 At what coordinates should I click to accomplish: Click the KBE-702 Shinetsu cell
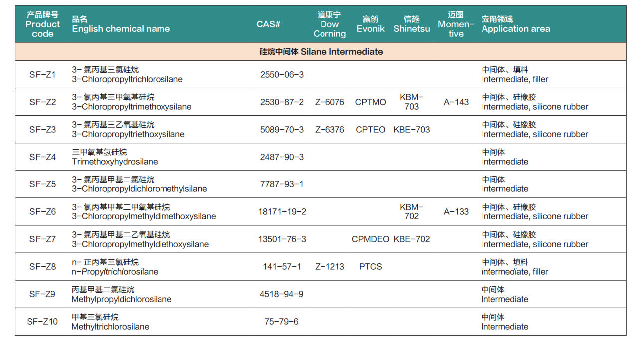coord(411,239)
